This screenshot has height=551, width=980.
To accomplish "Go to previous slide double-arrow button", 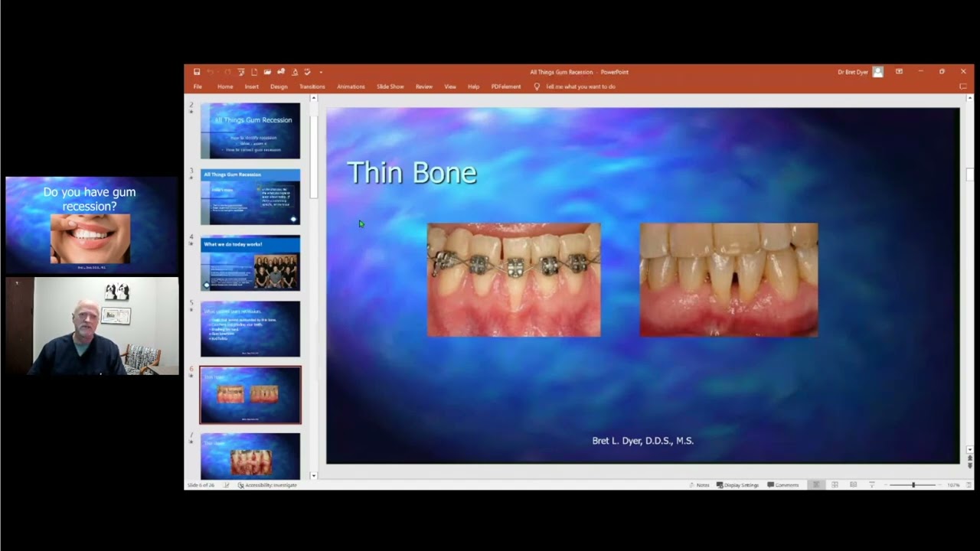I will (x=970, y=458).
